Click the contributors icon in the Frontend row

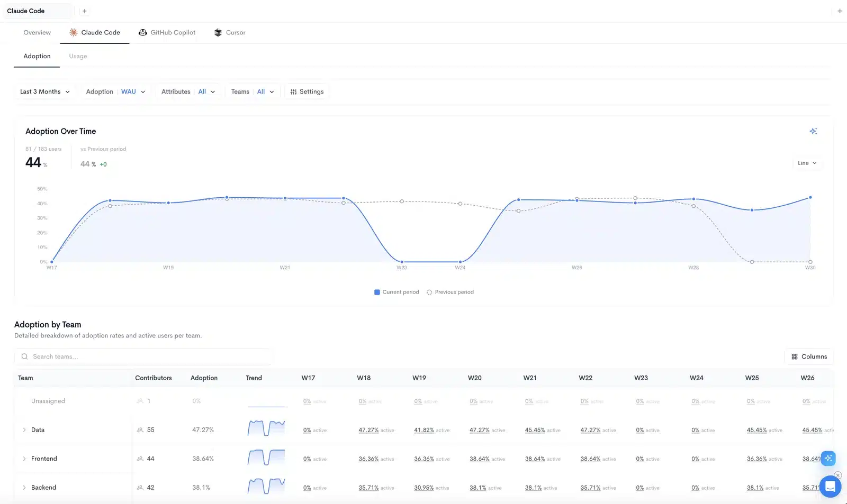click(140, 459)
